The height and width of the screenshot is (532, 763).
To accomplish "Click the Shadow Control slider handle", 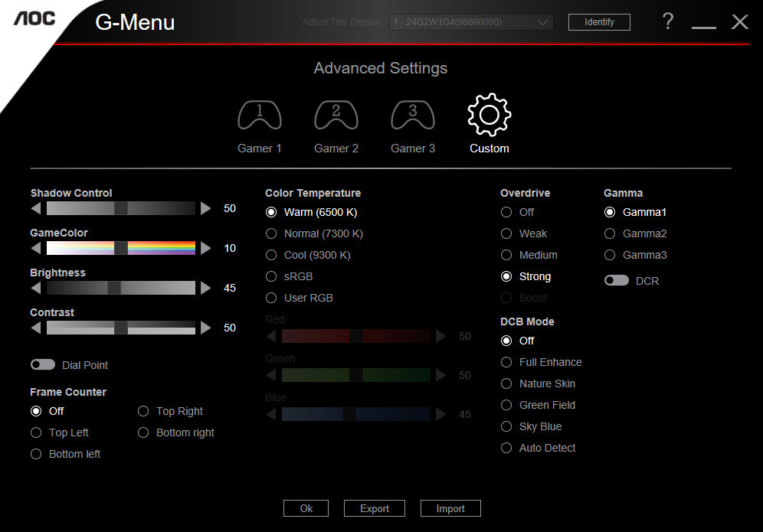I will pos(121,208).
